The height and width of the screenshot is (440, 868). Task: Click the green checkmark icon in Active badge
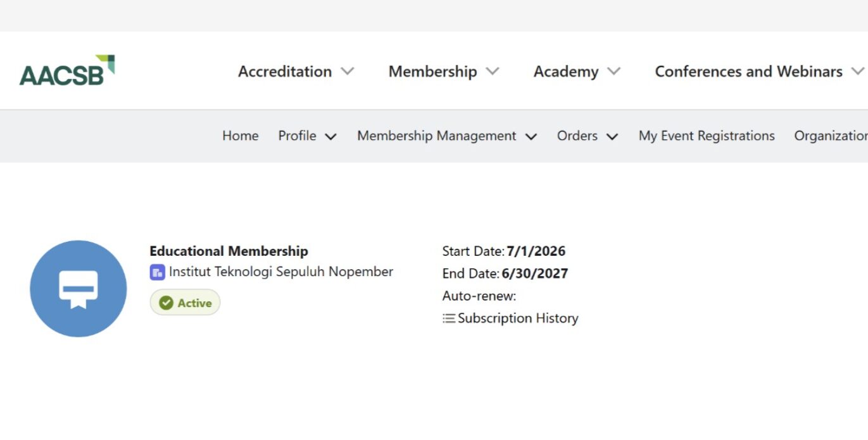166,303
